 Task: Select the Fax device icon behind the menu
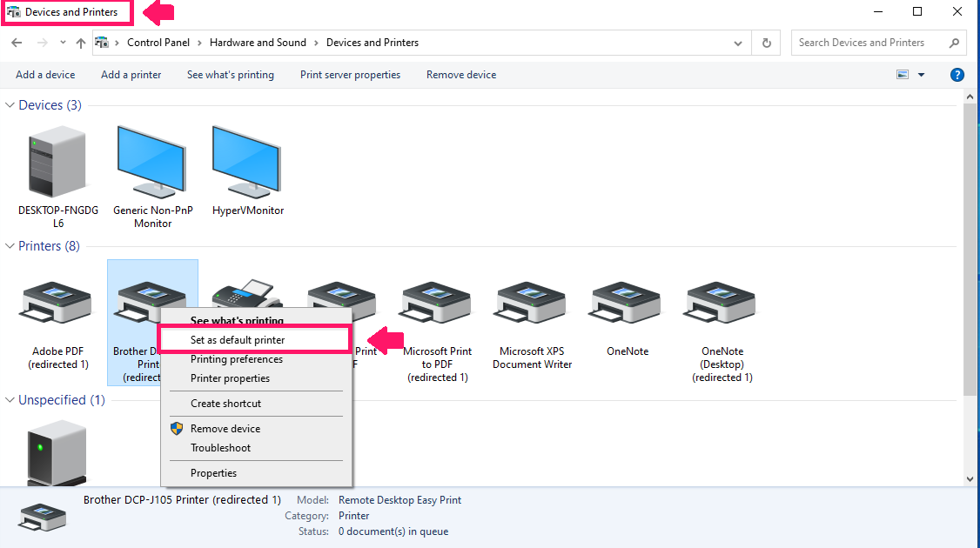coord(247,293)
